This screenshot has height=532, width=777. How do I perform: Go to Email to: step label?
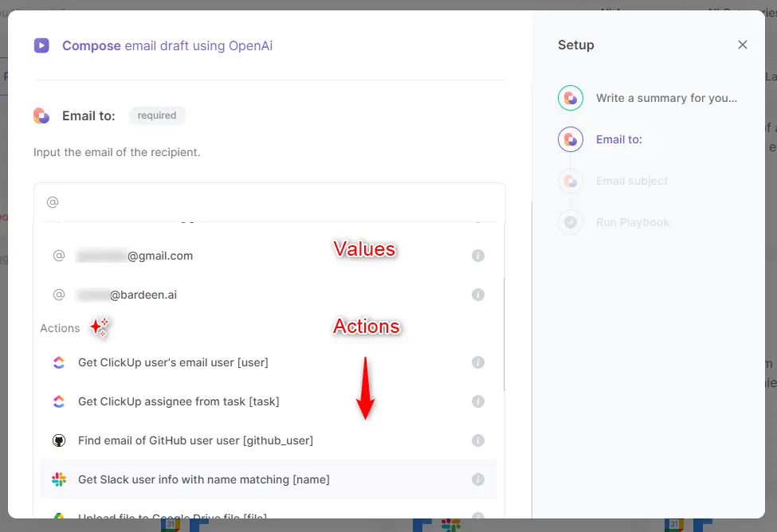(619, 139)
